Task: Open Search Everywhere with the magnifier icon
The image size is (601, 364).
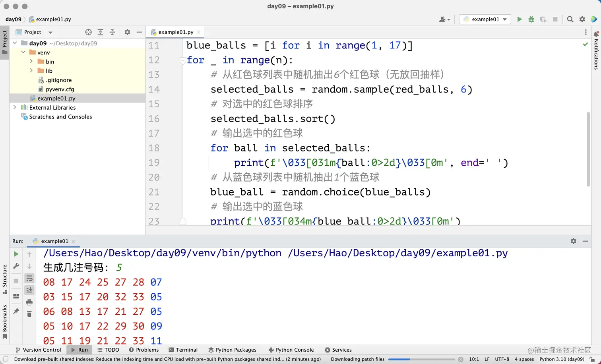Action: point(570,19)
